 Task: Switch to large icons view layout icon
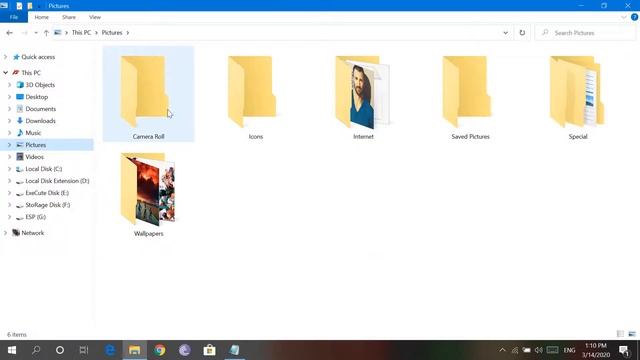point(632,334)
